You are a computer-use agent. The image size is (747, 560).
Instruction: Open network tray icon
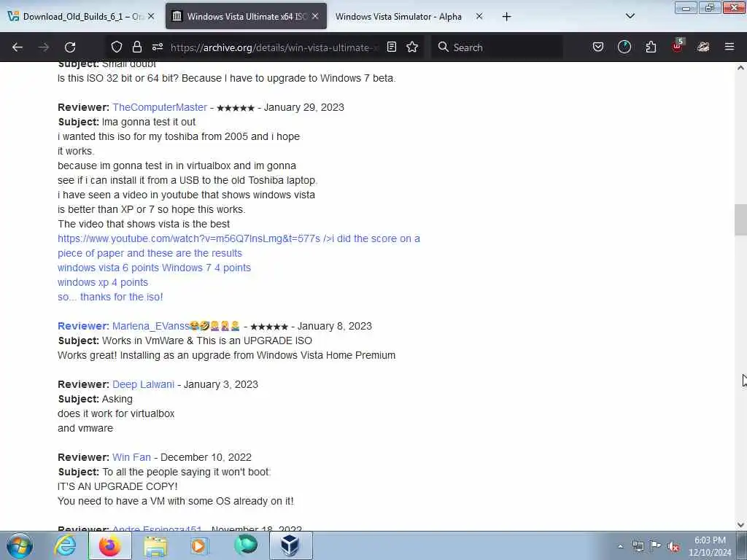pos(638,546)
